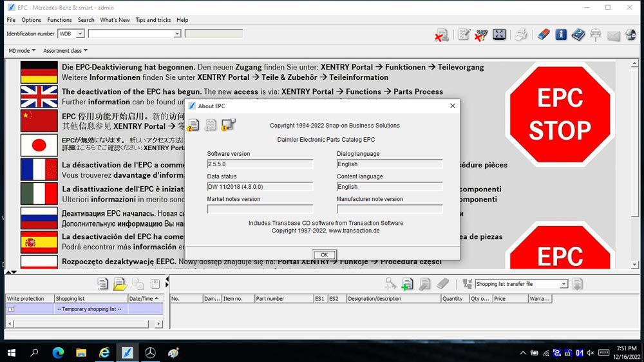This screenshot has height=362, width=644.
Task: Click the Software version field 2.5.5.0
Action: click(x=260, y=164)
